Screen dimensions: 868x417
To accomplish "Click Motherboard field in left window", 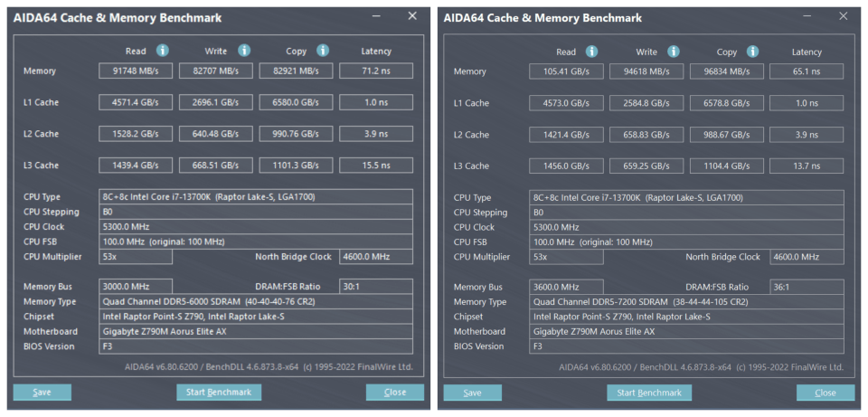I will (256, 331).
